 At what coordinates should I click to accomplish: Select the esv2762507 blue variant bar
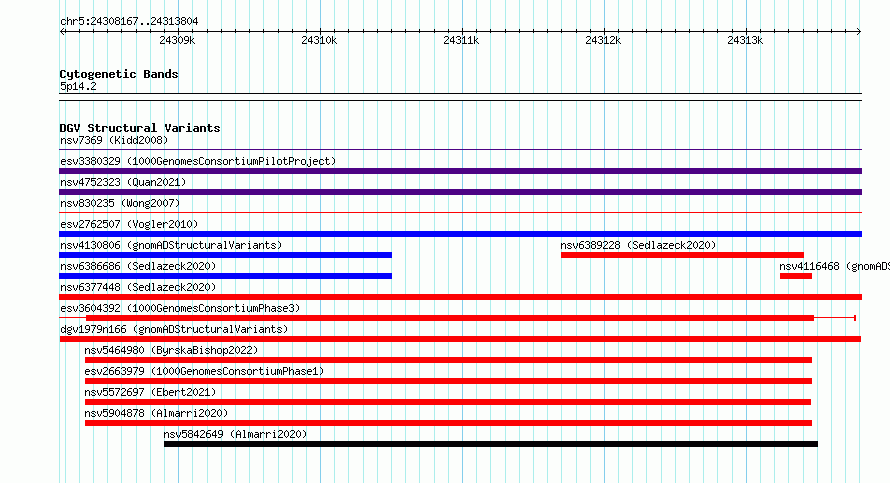tap(460, 234)
